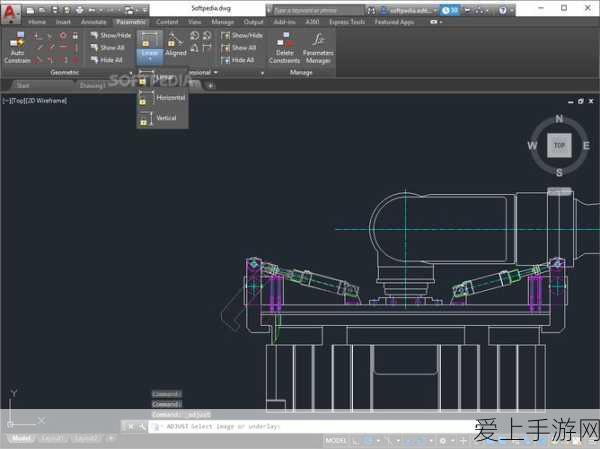Open Geometric panel dialog launcher arrow
The image size is (600, 449).
tap(131, 73)
